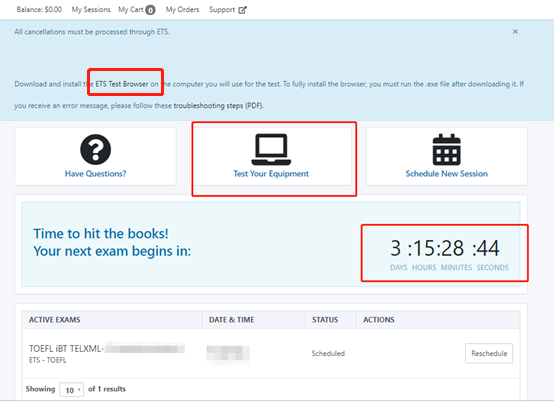The height and width of the screenshot is (404, 554).
Task: Click the Date & Time column header
Action: click(x=231, y=320)
